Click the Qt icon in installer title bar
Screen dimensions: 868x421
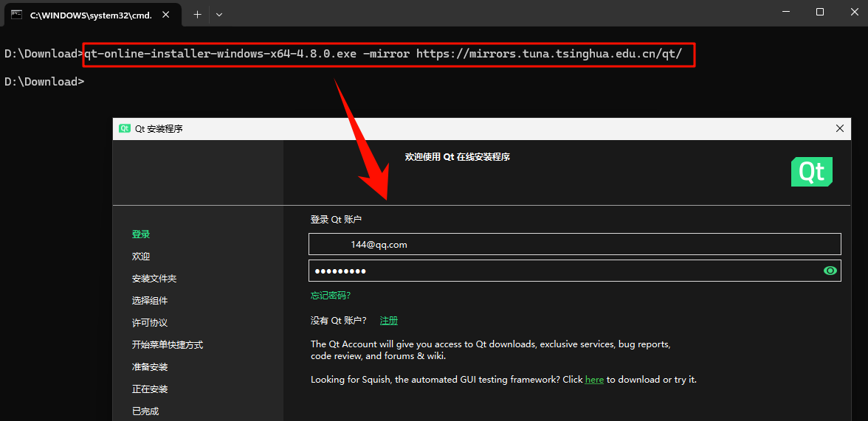coord(125,129)
